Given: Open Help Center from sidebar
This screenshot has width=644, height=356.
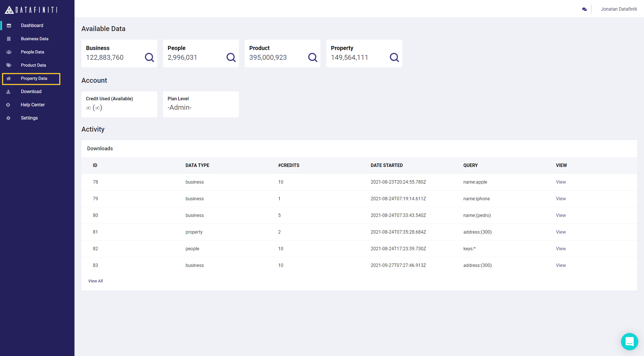Looking at the screenshot, I should point(33,105).
